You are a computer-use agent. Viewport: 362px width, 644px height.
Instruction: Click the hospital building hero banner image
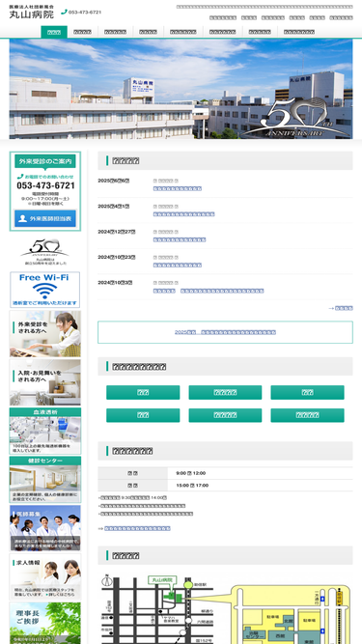181,89
